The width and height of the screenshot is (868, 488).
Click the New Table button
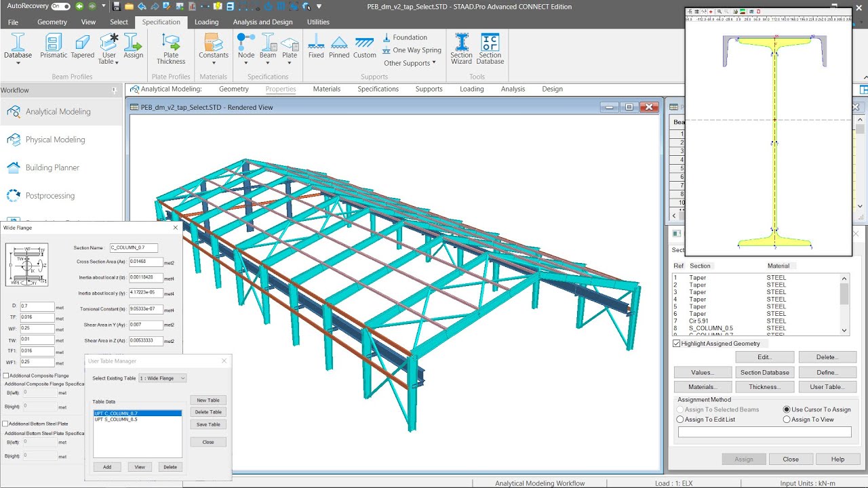click(208, 400)
